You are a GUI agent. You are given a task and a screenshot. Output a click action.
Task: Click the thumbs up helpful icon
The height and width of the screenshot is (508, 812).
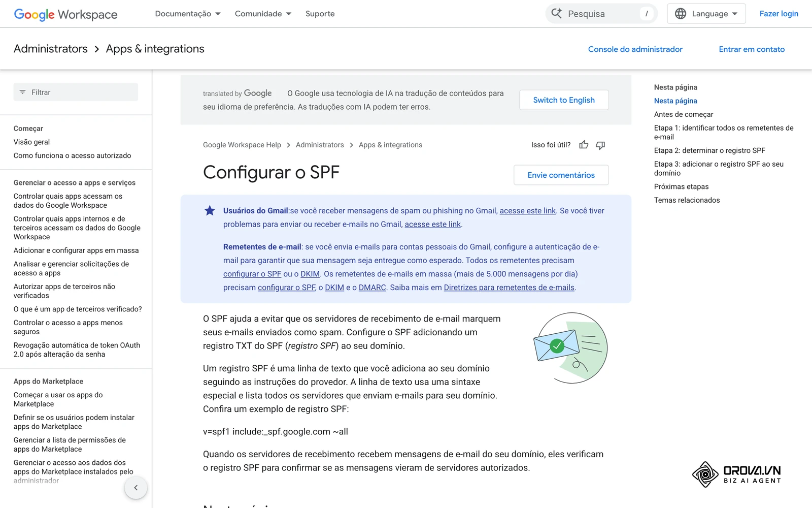584,145
